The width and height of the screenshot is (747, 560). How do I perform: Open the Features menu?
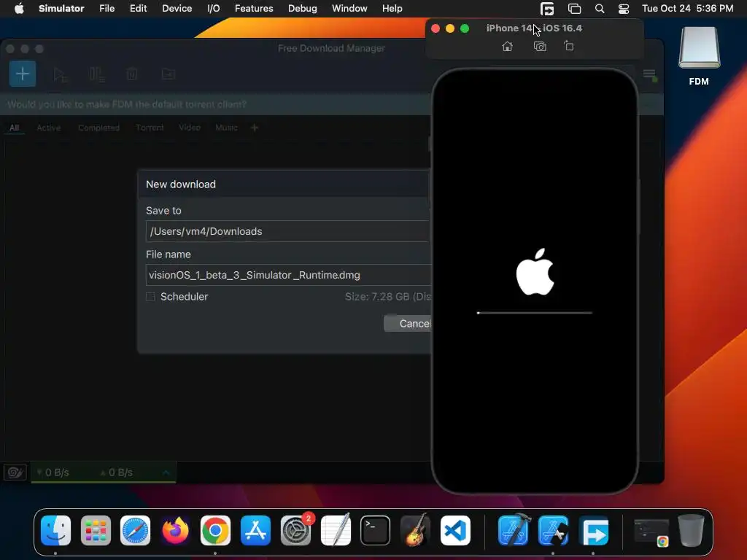[x=254, y=9]
